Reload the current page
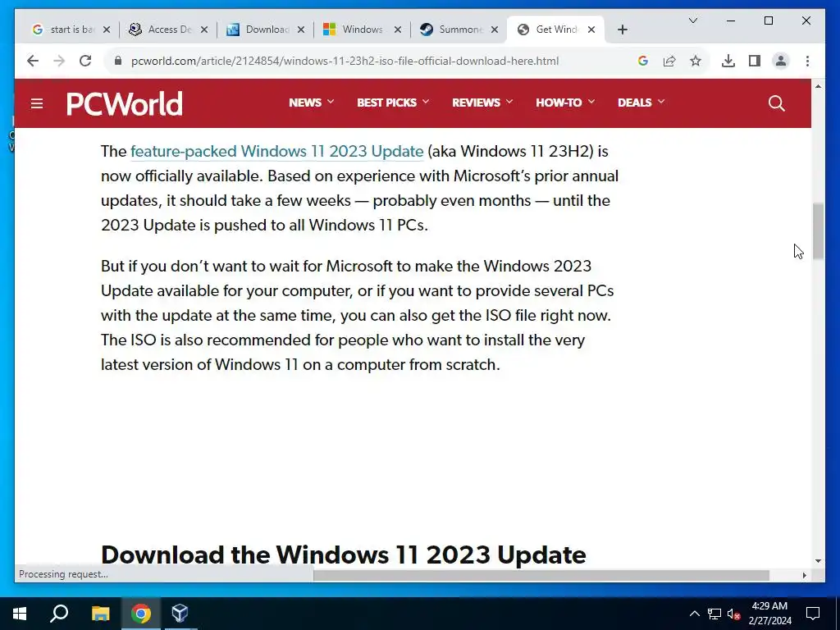Screen dimensions: 840x630 pos(85,61)
